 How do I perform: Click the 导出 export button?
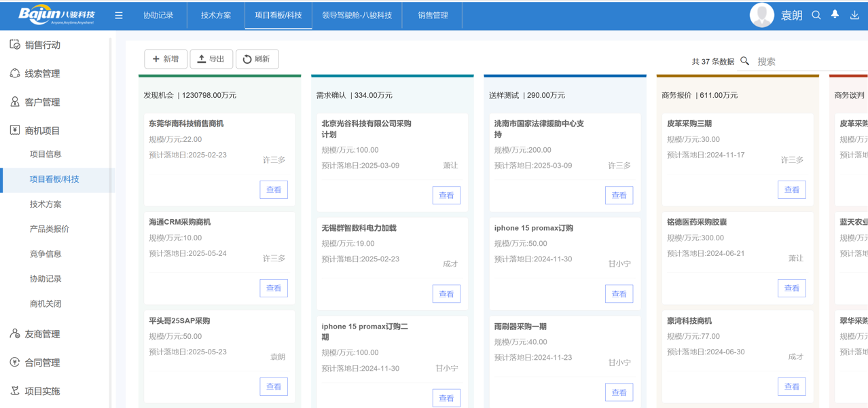[x=211, y=59]
